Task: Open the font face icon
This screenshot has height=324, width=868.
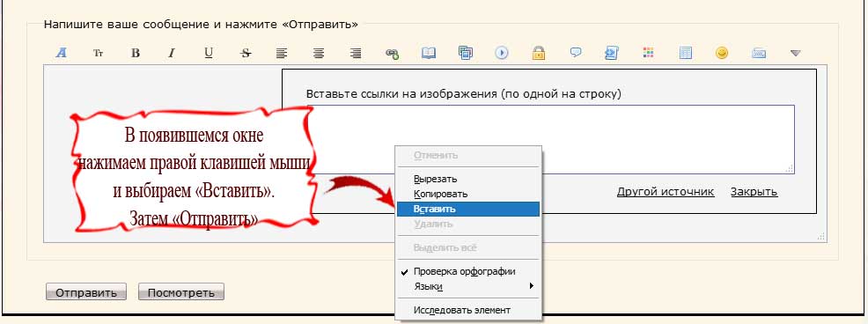Action: [62, 53]
